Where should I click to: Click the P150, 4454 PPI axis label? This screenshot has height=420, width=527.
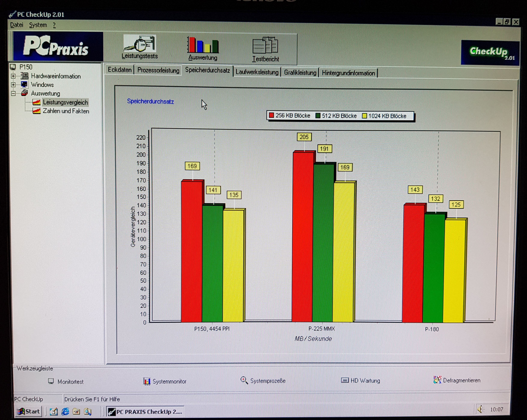[x=212, y=329]
